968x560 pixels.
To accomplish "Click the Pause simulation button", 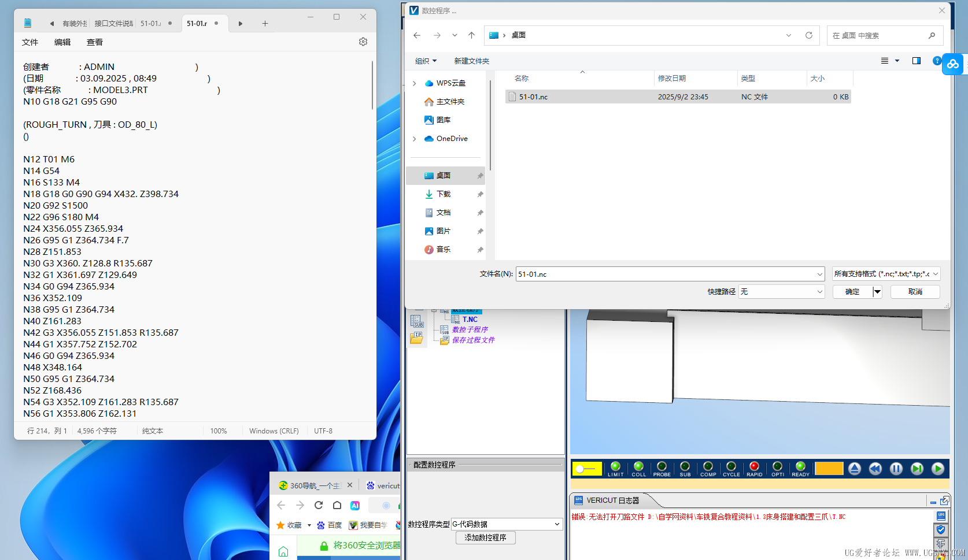I will [896, 469].
